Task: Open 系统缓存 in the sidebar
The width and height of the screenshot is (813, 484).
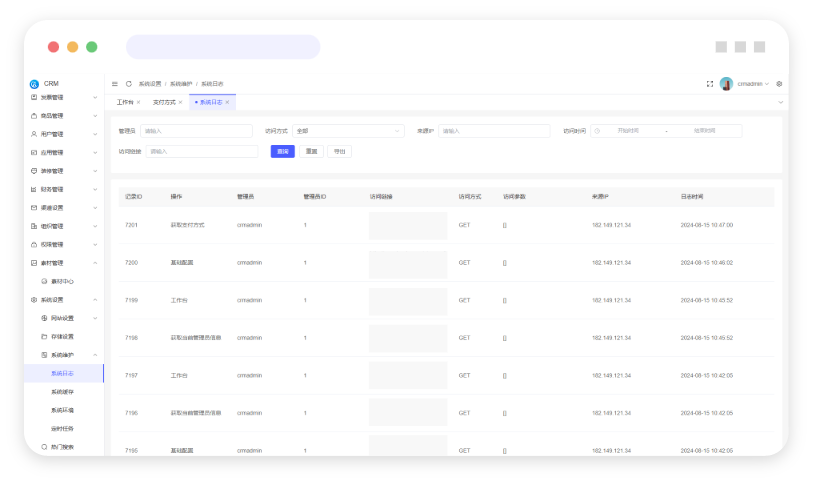Action: point(62,392)
